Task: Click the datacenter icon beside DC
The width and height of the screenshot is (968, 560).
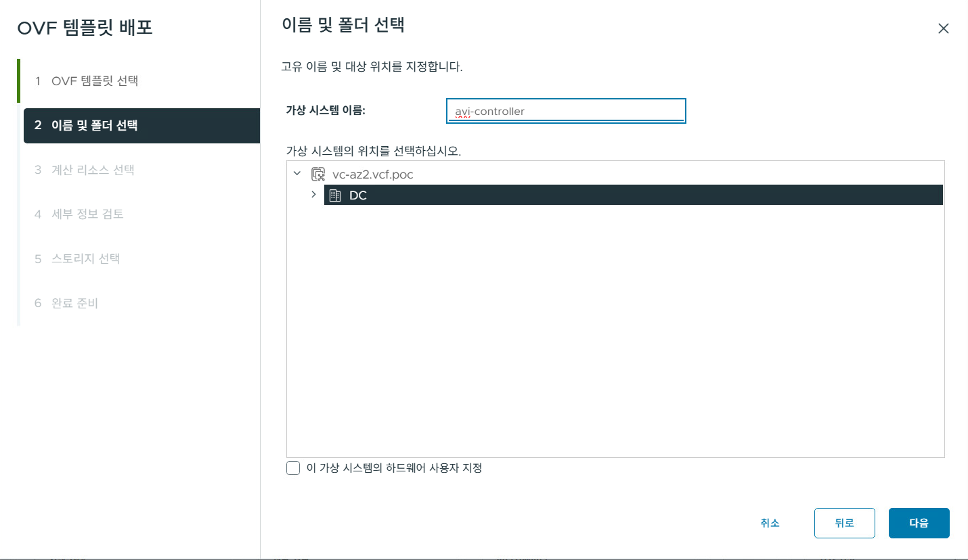Action: (x=334, y=195)
